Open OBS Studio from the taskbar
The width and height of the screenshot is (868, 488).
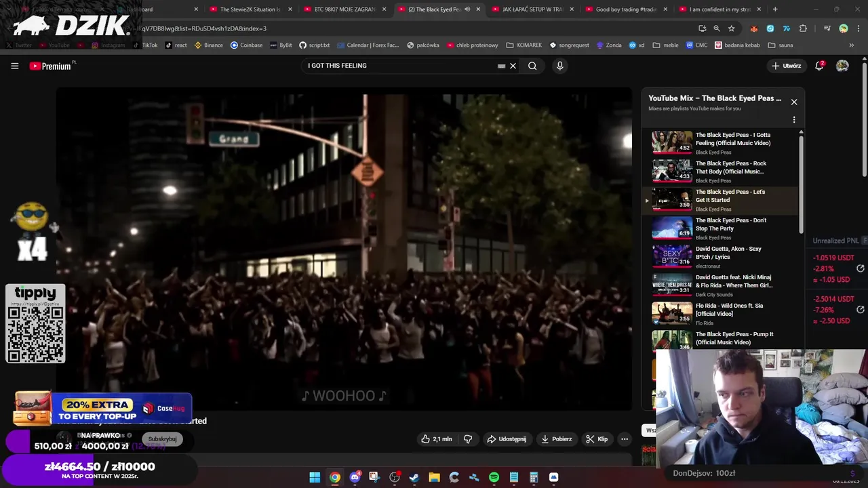tap(395, 477)
